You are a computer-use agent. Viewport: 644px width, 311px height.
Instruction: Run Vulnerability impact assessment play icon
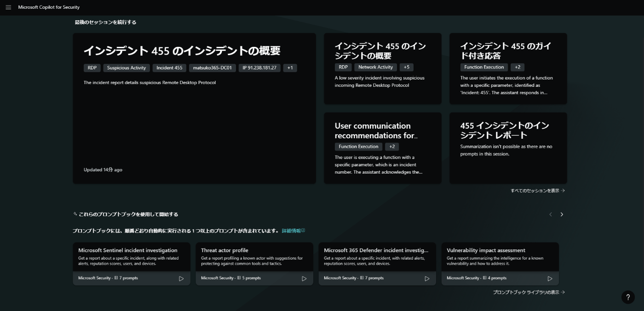[x=550, y=278]
